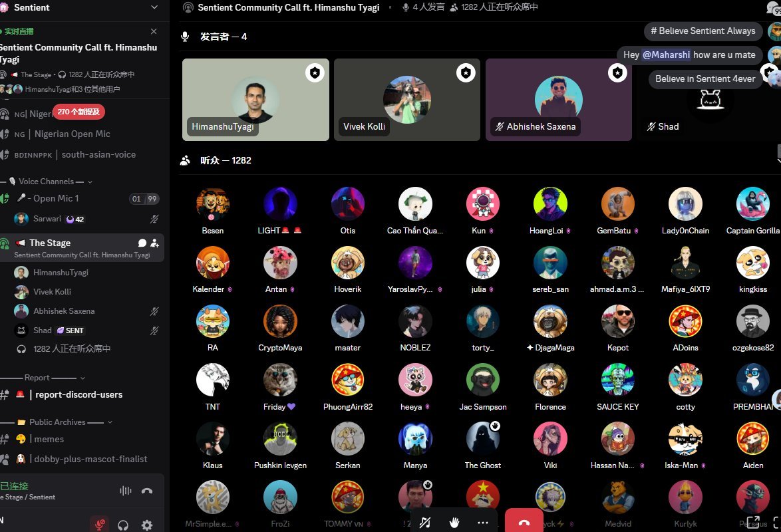Click Besen's avatar in audience

click(x=213, y=203)
